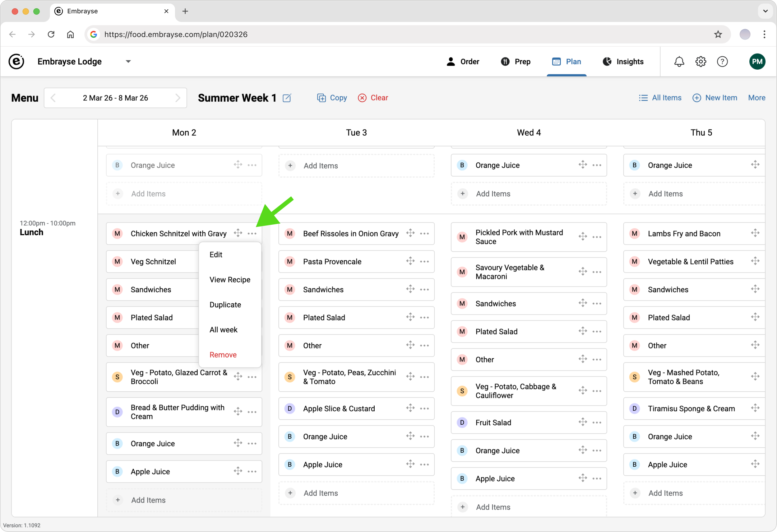This screenshot has height=532, width=777.
Task: Expand the Embrayse Lodge location dropdown
Action: 128,61
